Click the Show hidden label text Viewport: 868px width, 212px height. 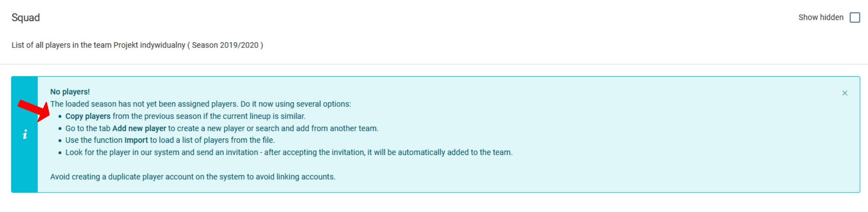pyautogui.click(x=820, y=17)
